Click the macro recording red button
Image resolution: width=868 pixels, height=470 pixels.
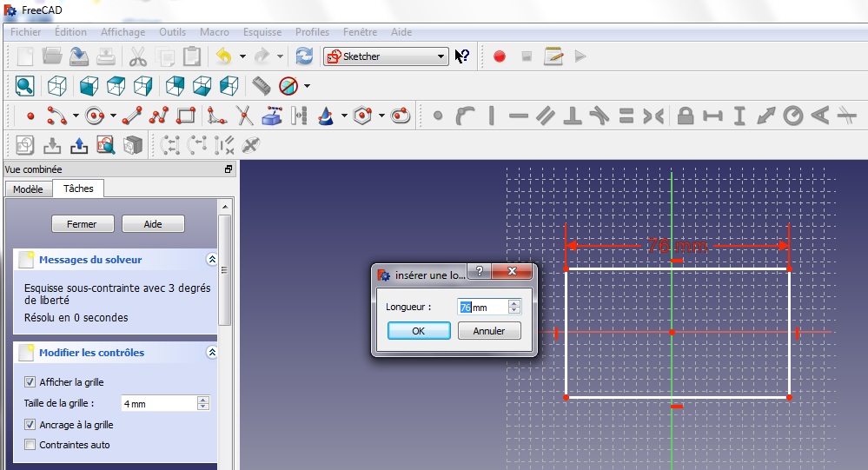click(500, 56)
